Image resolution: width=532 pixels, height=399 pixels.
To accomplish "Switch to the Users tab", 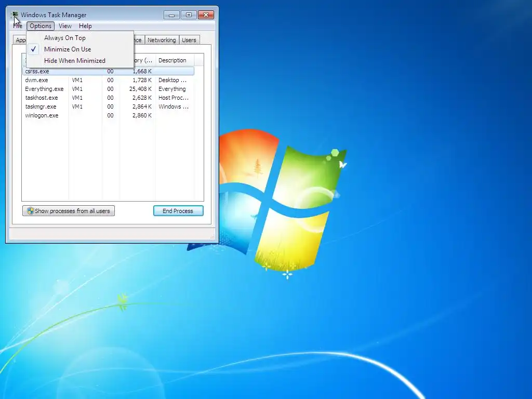I will click(x=189, y=40).
